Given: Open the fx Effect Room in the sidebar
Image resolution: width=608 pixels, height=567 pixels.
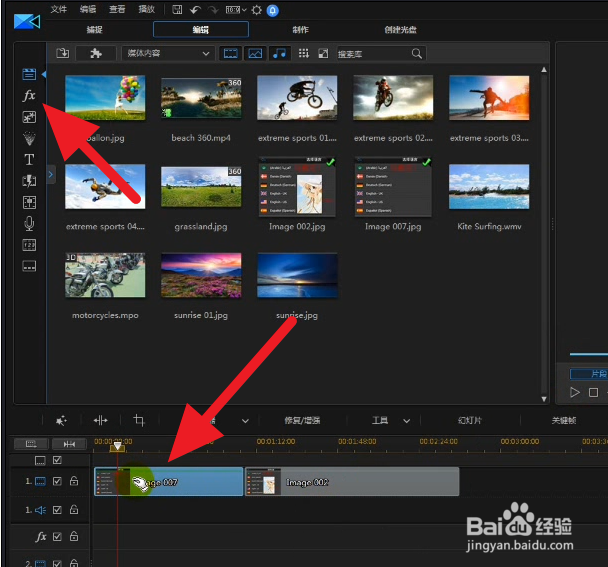Looking at the screenshot, I should pos(29,95).
